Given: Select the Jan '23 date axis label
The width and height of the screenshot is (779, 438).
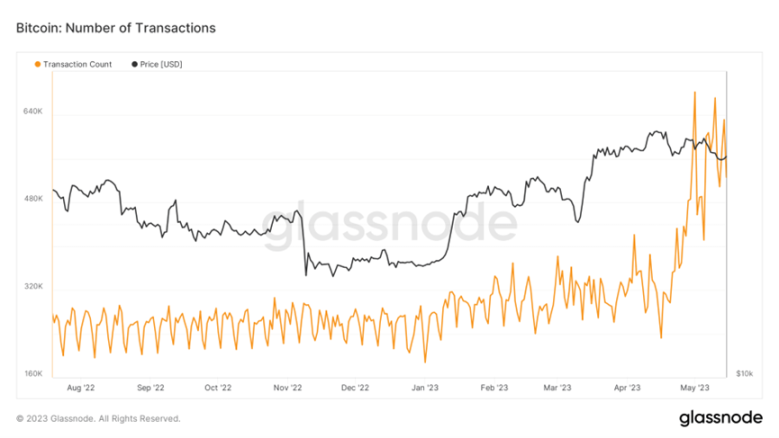Looking at the screenshot, I should [426, 387].
